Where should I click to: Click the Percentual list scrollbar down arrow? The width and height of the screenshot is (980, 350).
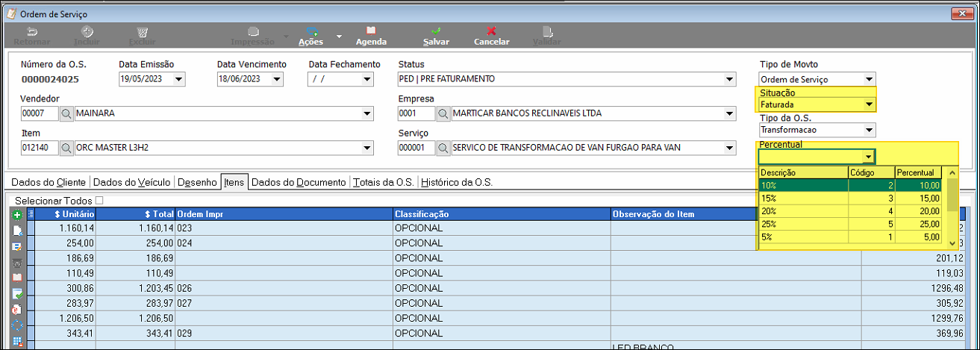[952, 243]
